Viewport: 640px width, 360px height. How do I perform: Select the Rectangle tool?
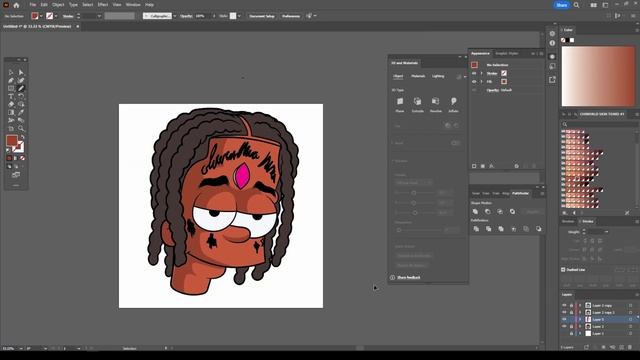click(11, 88)
